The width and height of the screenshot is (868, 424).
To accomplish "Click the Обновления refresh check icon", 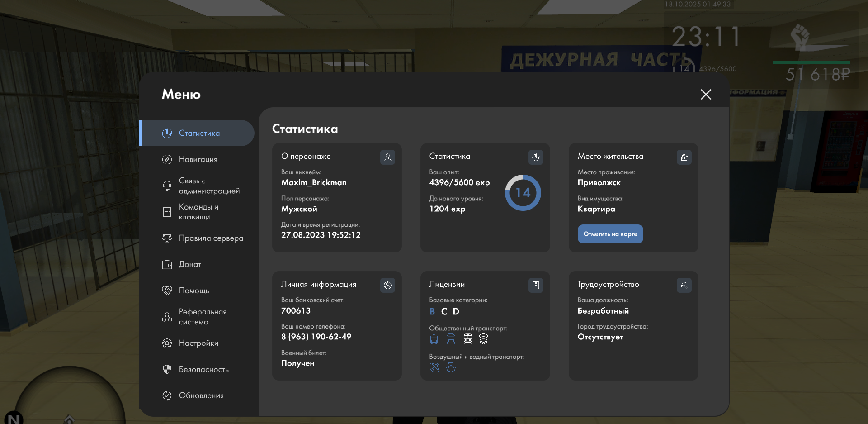I will [167, 395].
